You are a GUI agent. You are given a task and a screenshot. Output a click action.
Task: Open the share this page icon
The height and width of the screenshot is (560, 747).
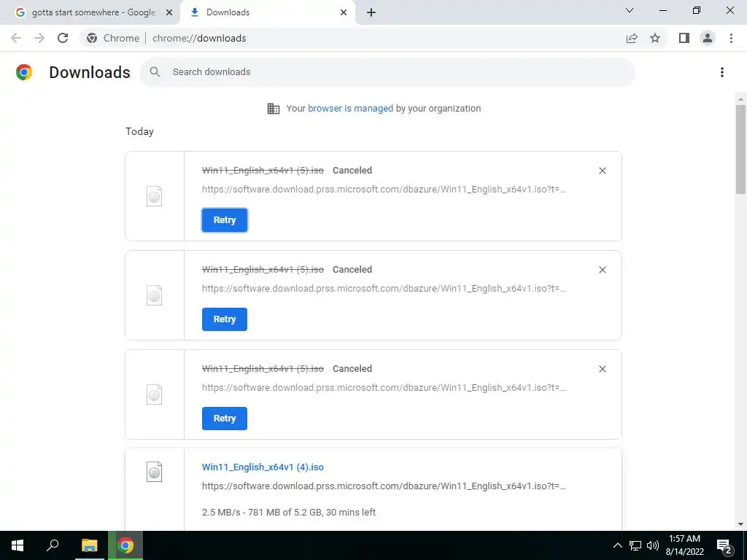632,38
